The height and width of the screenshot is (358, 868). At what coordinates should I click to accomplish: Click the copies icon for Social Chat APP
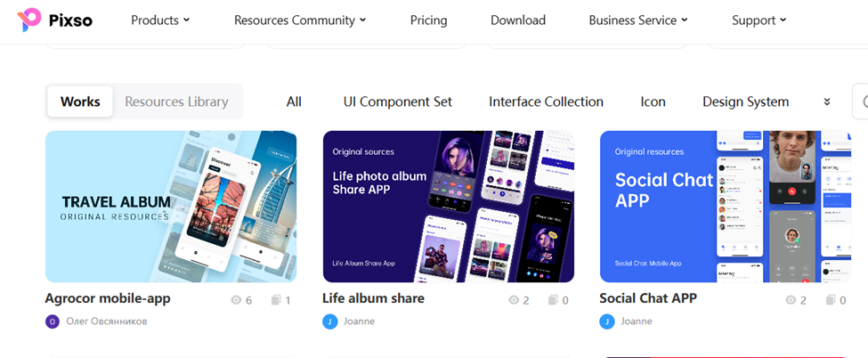click(x=831, y=300)
